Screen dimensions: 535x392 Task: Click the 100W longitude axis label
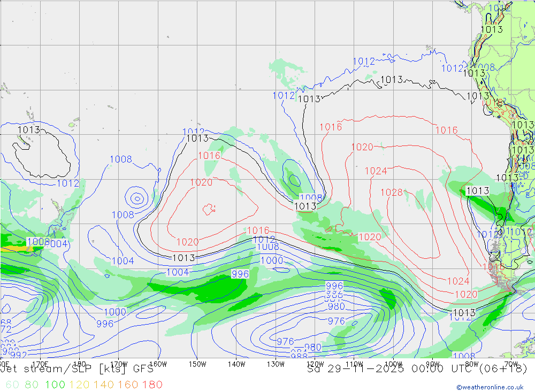[393, 364]
